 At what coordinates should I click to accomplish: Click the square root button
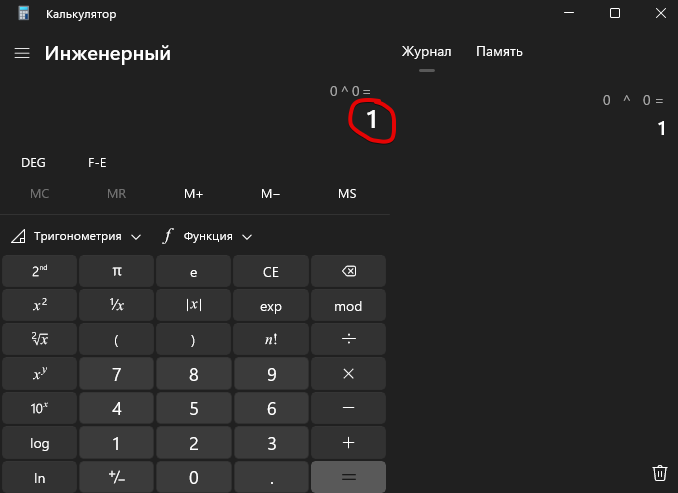[40, 340]
